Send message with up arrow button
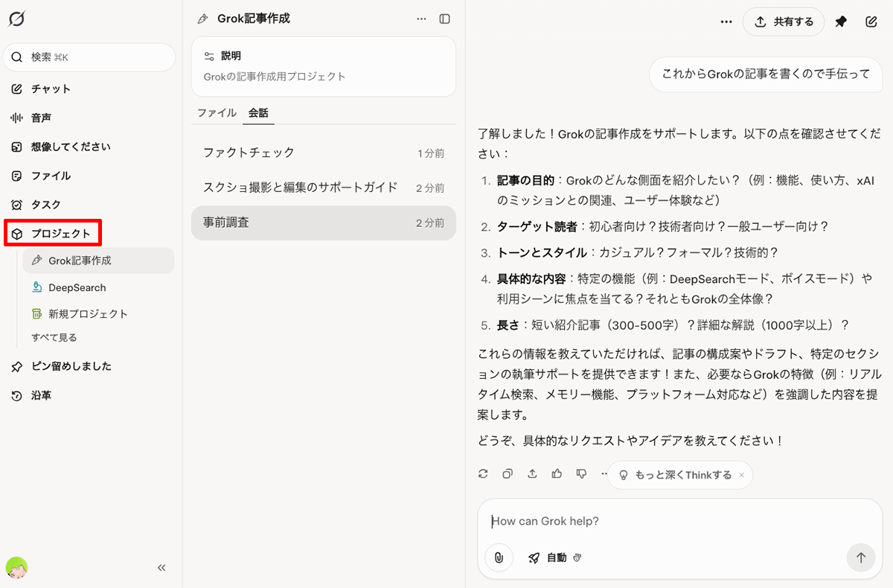The height and width of the screenshot is (588, 893). tap(861, 557)
